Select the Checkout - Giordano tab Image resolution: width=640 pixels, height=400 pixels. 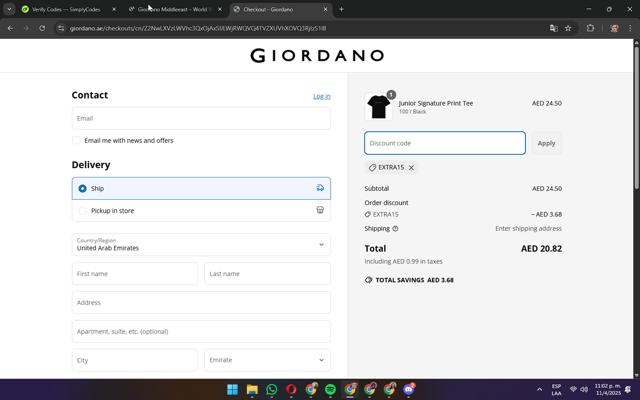(268, 9)
